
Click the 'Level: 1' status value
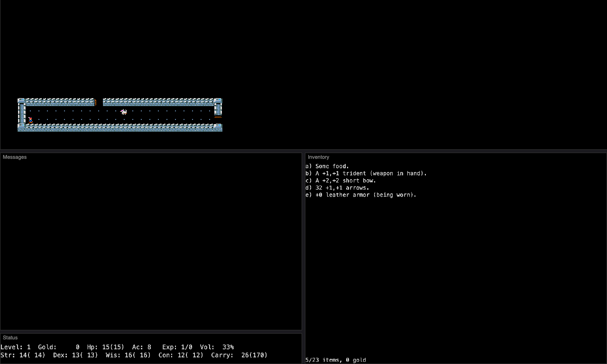pyautogui.click(x=16, y=347)
